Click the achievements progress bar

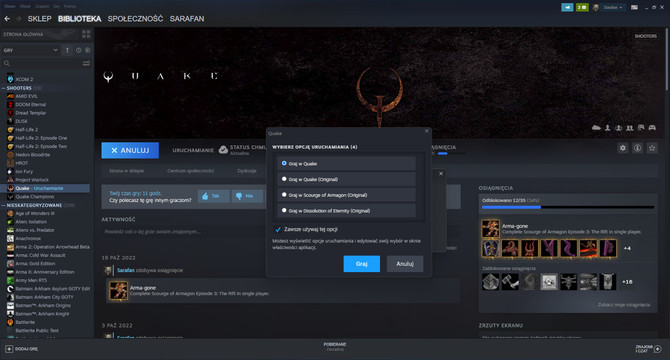click(568, 207)
